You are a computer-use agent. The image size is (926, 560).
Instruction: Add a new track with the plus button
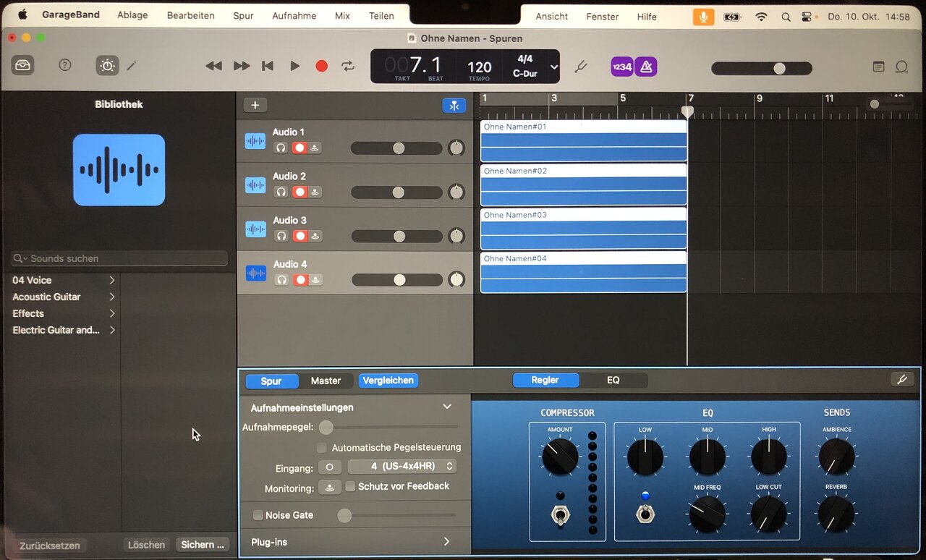tap(255, 105)
